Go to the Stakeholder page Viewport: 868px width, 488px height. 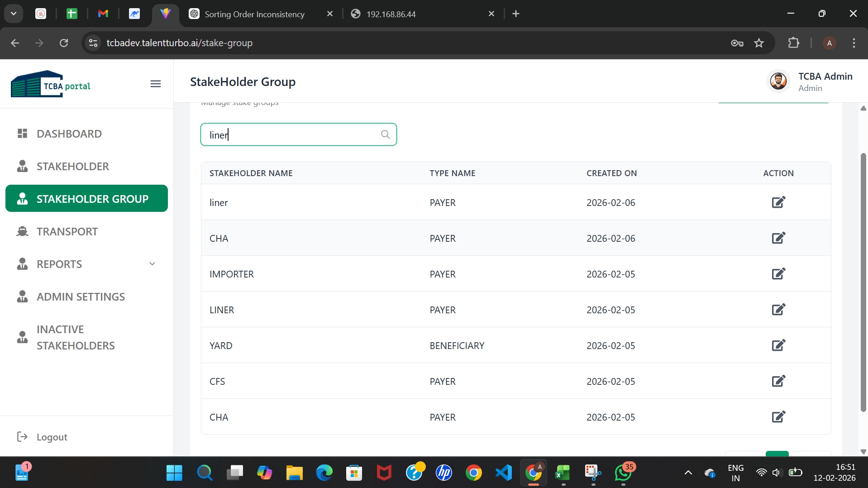pos(86,167)
